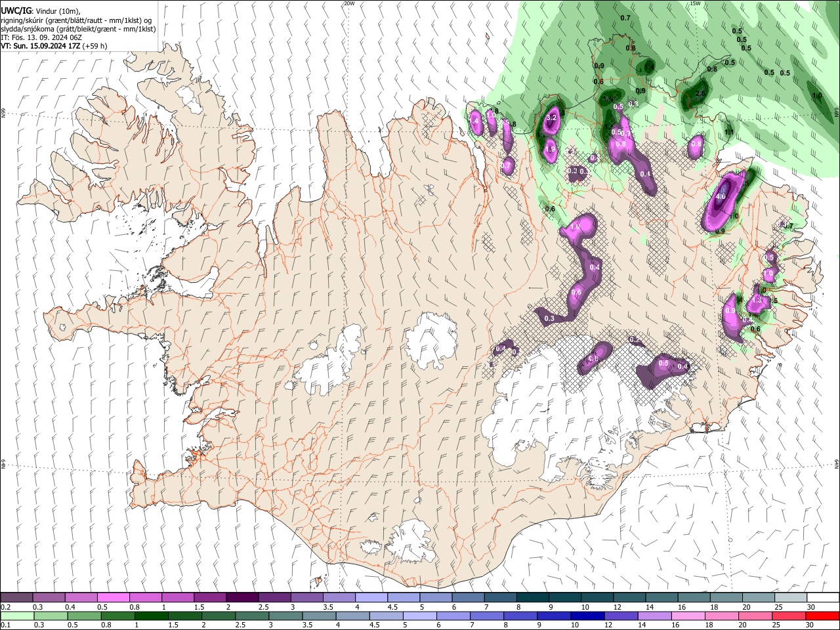
Task: Click the '4.0' precipitation value on the map
Action: point(721,196)
